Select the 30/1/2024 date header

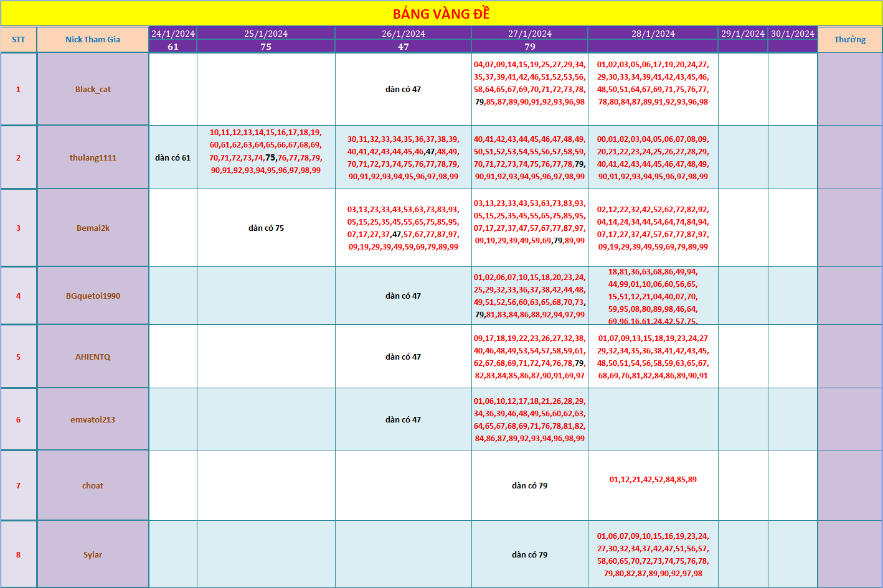click(x=793, y=34)
